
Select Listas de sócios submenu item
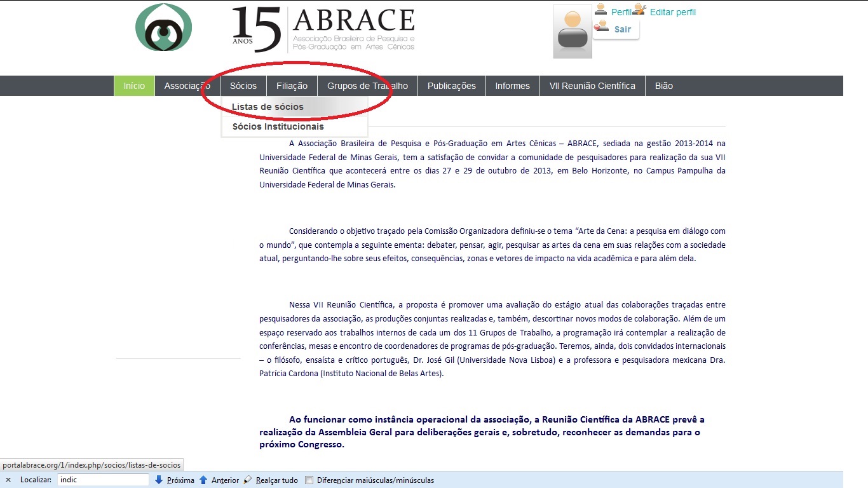(268, 107)
